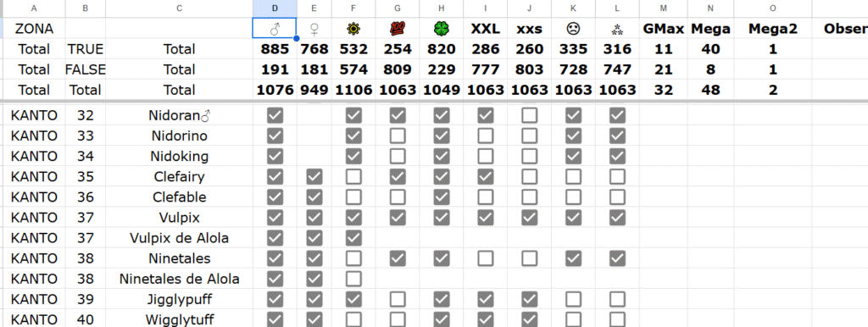This screenshot has height=327, width=868.
Task: Toggle Ninetales de Alola sun checkbox
Action: [x=353, y=279]
